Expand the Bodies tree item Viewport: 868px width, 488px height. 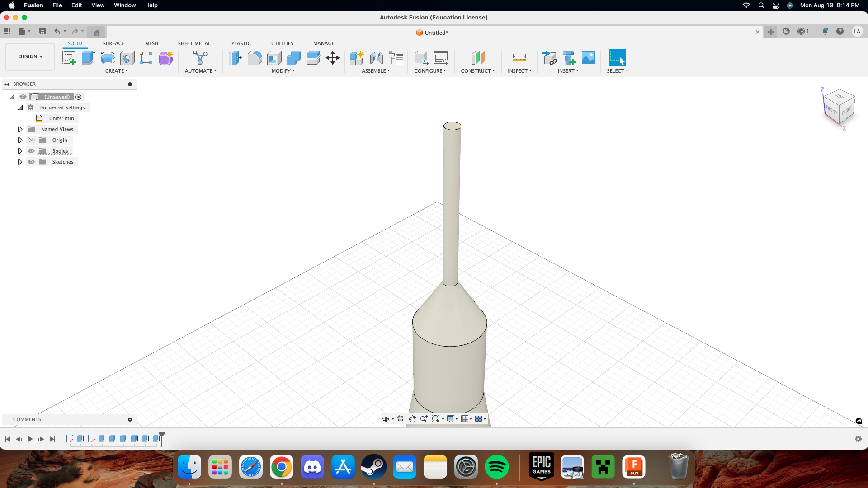pos(20,151)
